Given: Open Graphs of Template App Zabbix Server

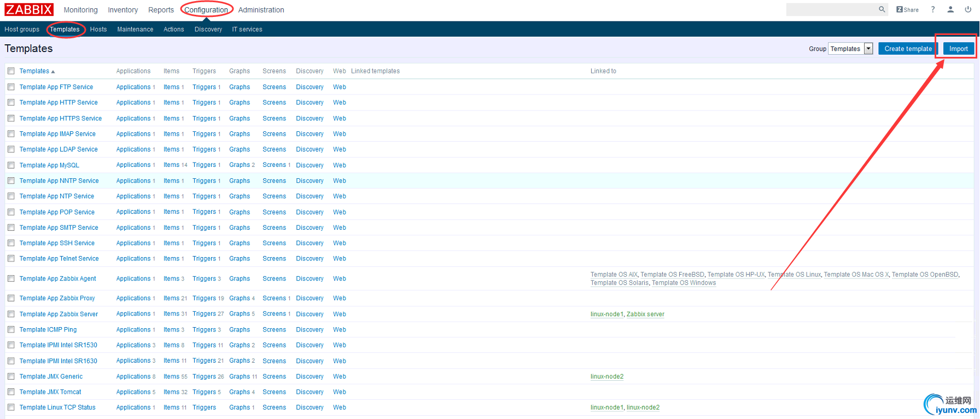Looking at the screenshot, I should [x=240, y=314].
